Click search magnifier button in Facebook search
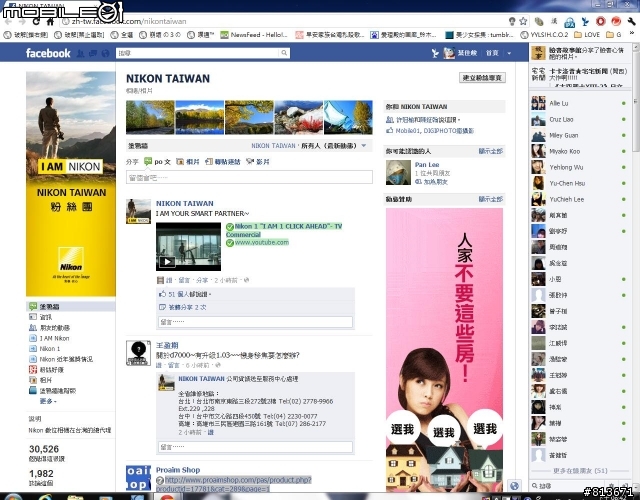Screen dimensions: 640x500 point(284,53)
